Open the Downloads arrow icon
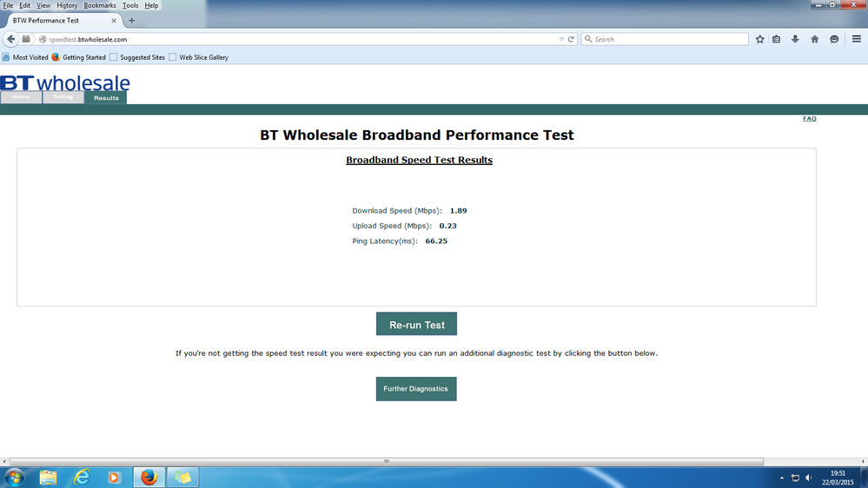 coord(796,39)
